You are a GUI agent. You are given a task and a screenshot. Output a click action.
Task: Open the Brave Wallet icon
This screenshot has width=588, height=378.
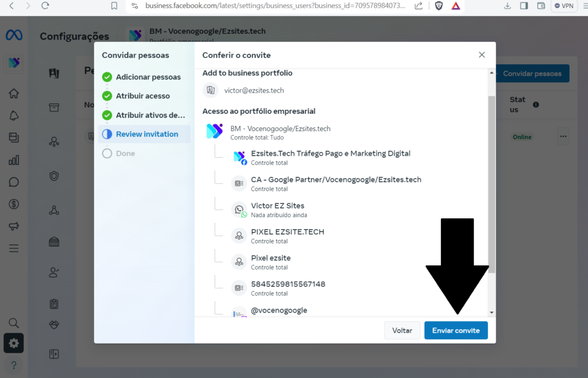pos(541,6)
